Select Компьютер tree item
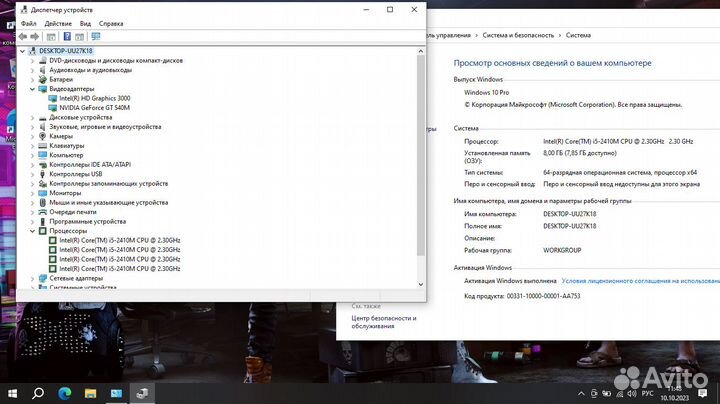Image resolution: width=720 pixels, height=404 pixels. click(x=66, y=155)
